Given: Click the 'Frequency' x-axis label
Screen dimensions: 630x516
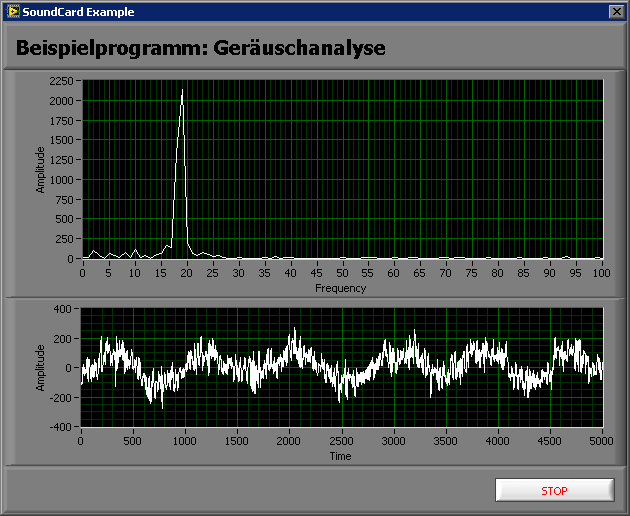Looking at the screenshot, I should tap(340, 288).
